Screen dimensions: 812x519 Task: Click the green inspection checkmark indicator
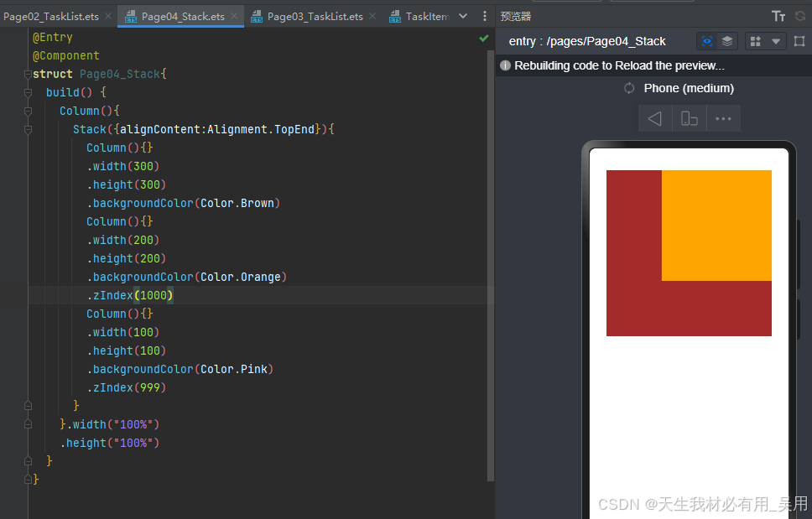pos(484,38)
